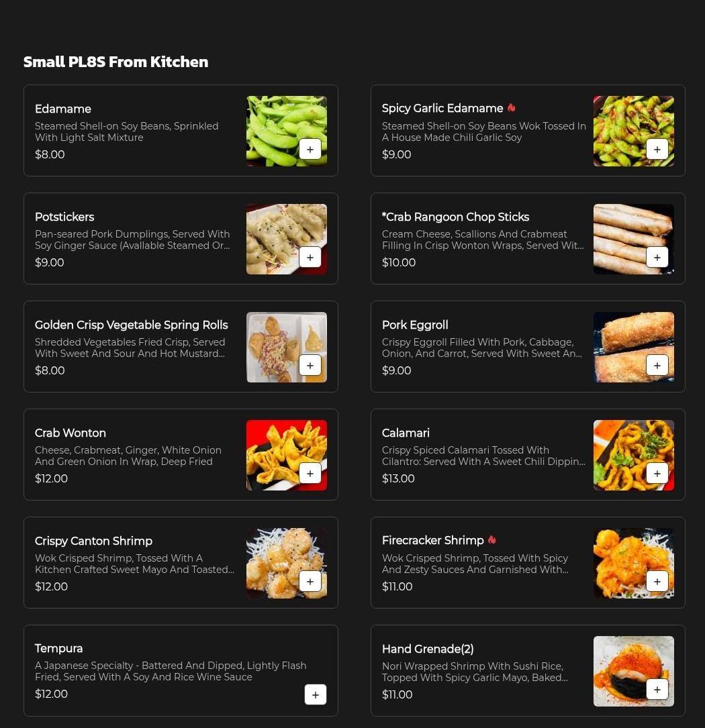View the Calamari food photo

coord(633,456)
